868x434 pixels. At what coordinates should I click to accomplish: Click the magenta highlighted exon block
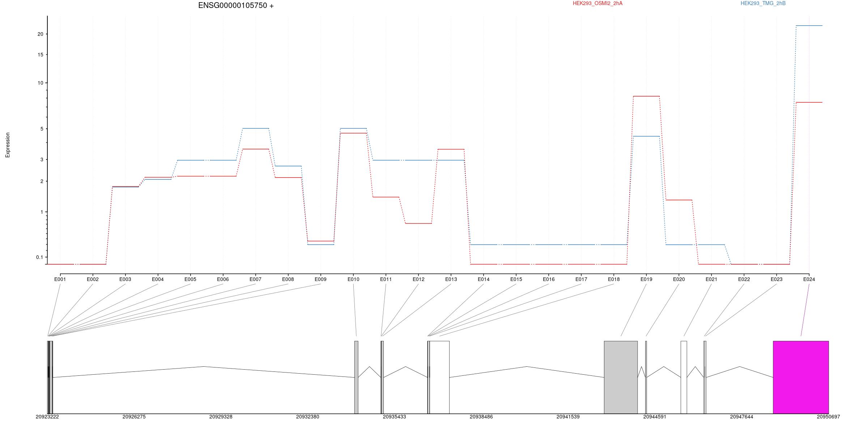pos(801,377)
